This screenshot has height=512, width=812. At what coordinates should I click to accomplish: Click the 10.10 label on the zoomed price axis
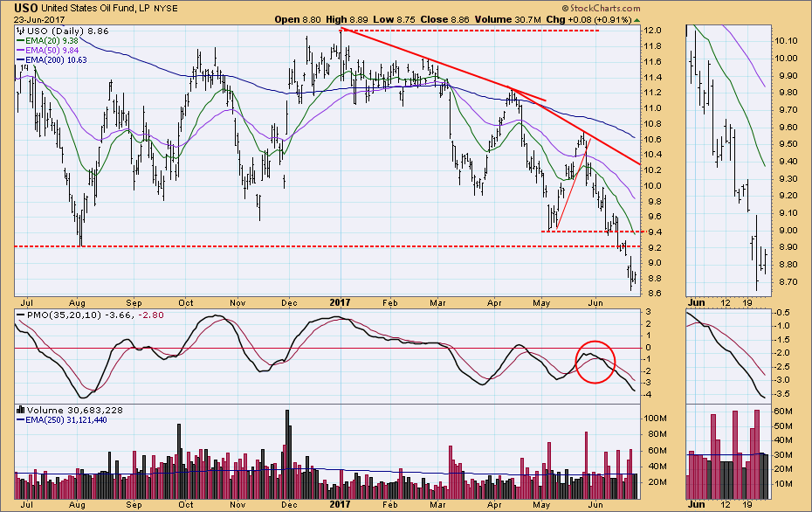[786, 41]
